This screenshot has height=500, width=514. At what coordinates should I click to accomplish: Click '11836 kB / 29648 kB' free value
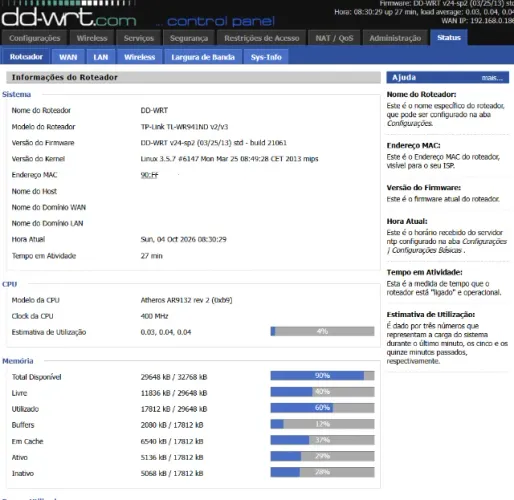pos(174,393)
